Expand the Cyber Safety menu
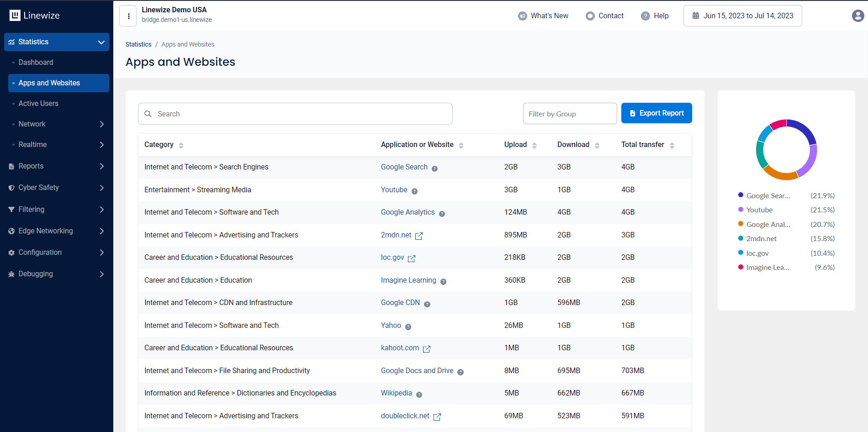Image resolution: width=868 pixels, height=432 pixels. pyautogui.click(x=57, y=188)
